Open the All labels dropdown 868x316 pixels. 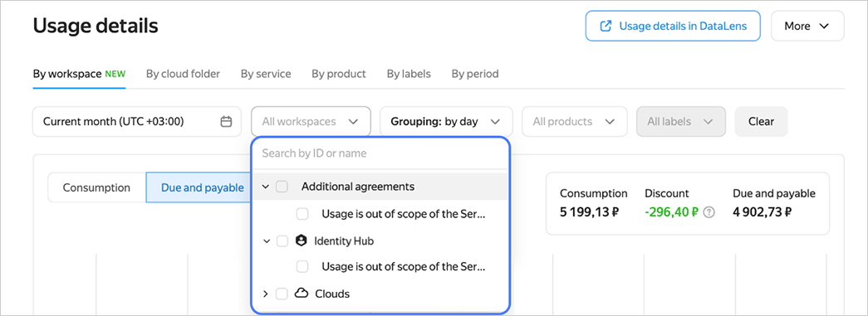tap(681, 122)
